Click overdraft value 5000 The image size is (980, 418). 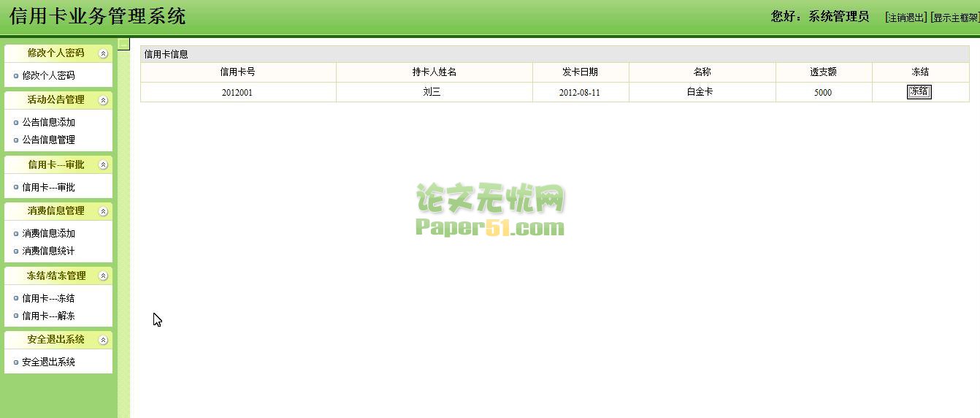[x=824, y=93]
